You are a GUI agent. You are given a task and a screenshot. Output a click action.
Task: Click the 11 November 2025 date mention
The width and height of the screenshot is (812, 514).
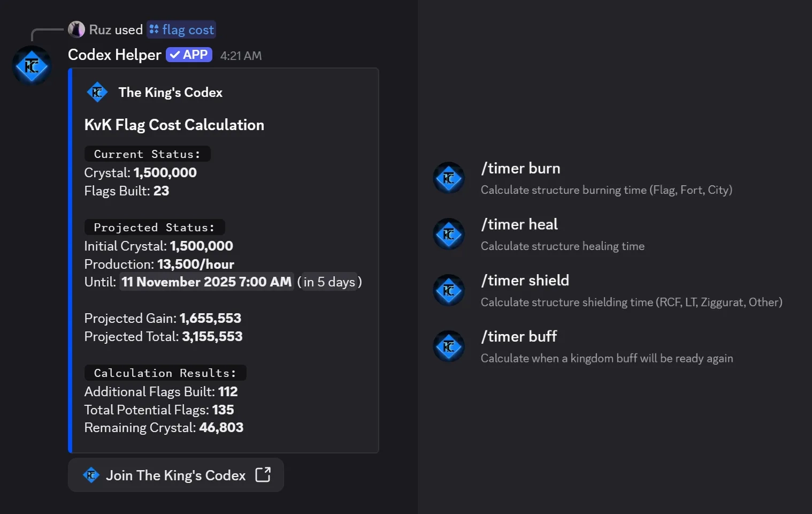(206, 282)
